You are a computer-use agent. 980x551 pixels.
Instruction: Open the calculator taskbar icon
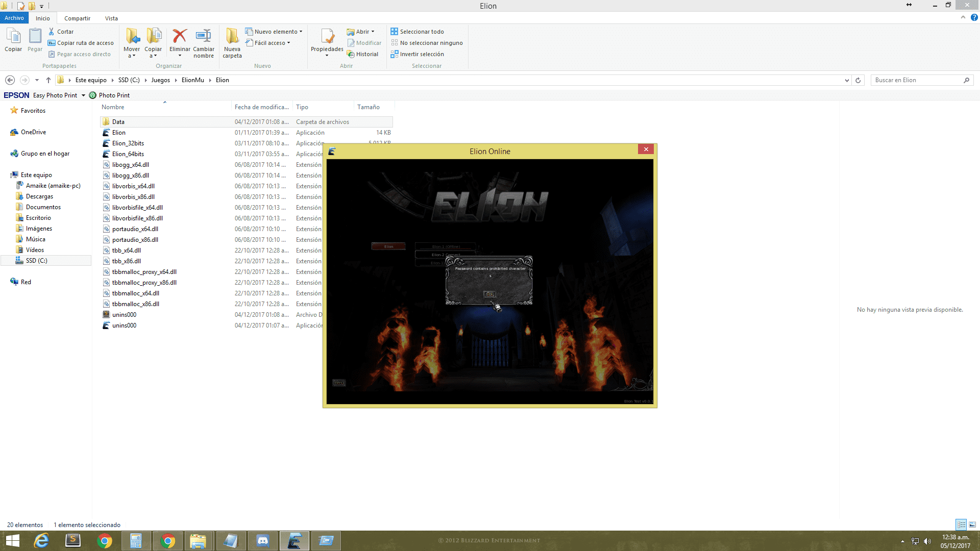pos(136,541)
